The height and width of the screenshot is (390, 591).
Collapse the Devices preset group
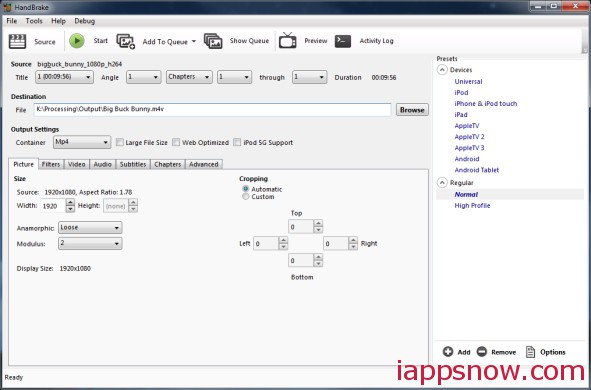pos(442,70)
